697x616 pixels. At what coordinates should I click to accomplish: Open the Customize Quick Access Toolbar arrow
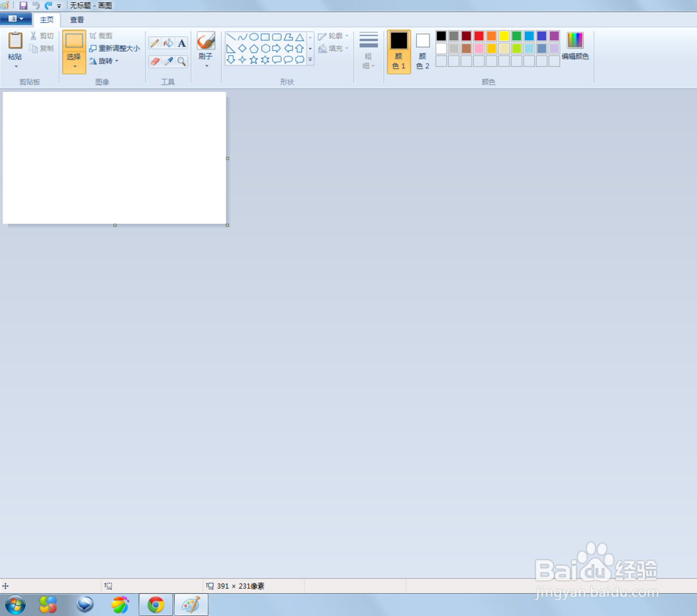pyautogui.click(x=59, y=6)
